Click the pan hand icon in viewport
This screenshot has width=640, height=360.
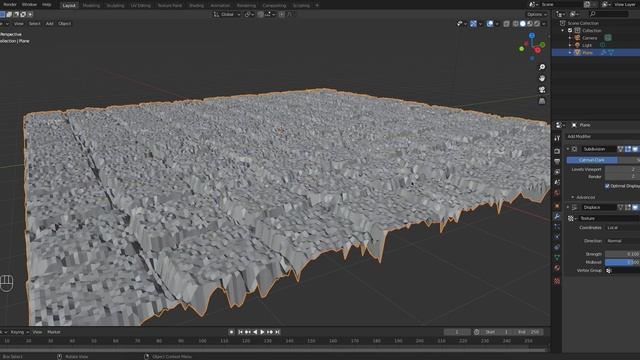point(542,78)
